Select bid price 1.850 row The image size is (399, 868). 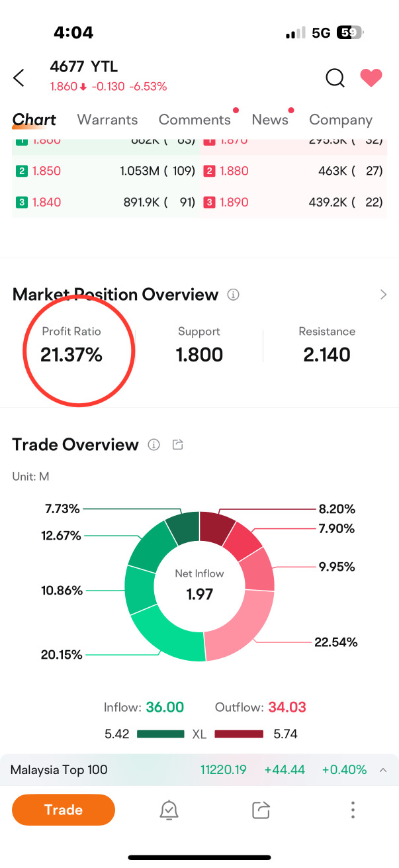pyautogui.click(x=106, y=171)
